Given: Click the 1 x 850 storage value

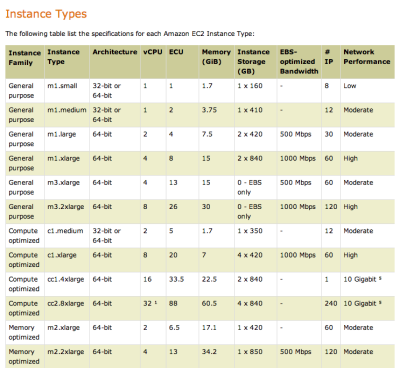Looking at the screenshot, I should click(x=250, y=352).
